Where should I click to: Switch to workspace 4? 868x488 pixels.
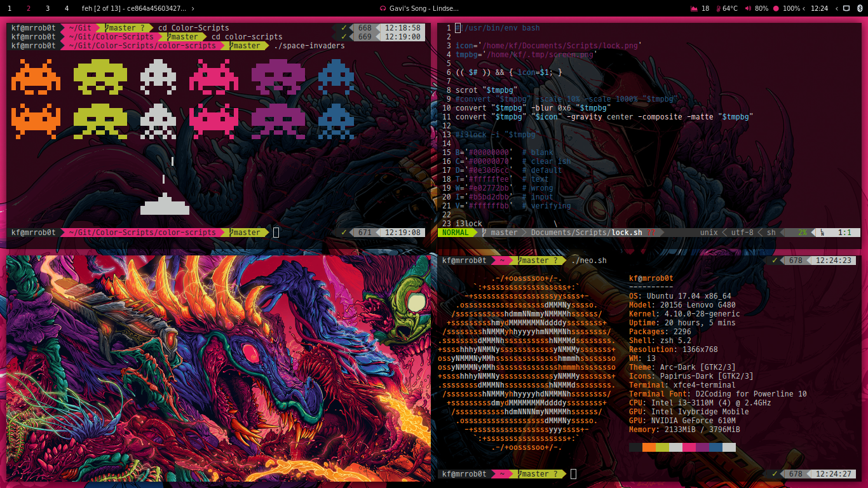click(66, 8)
